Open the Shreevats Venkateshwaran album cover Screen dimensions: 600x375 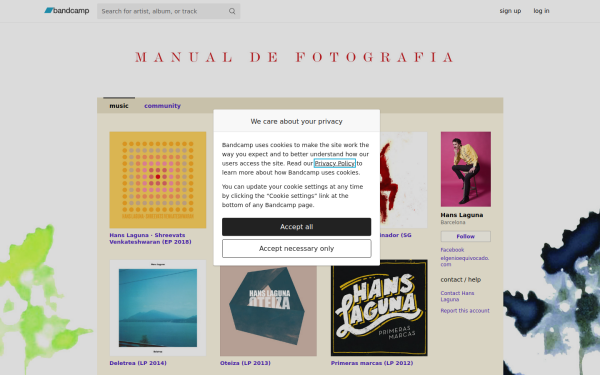pos(158,180)
